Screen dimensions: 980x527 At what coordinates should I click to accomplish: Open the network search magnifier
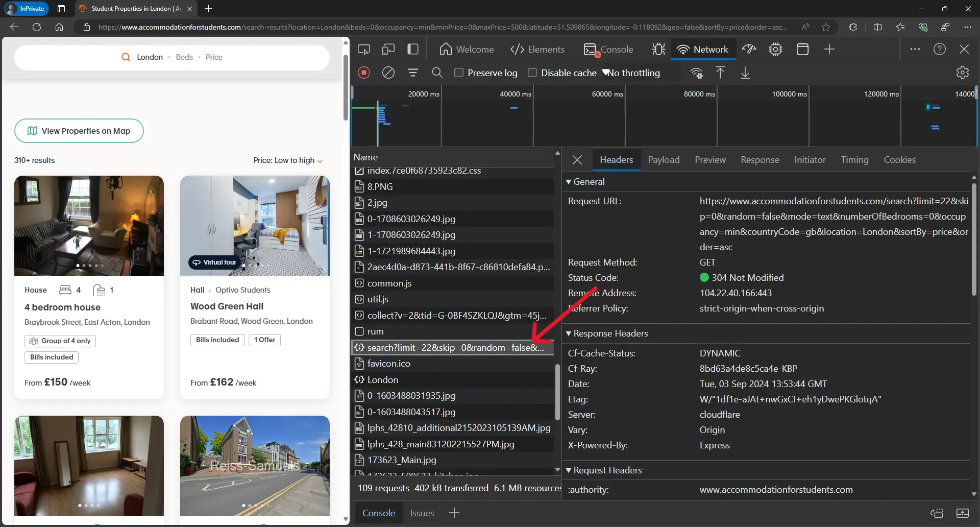click(437, 73)
